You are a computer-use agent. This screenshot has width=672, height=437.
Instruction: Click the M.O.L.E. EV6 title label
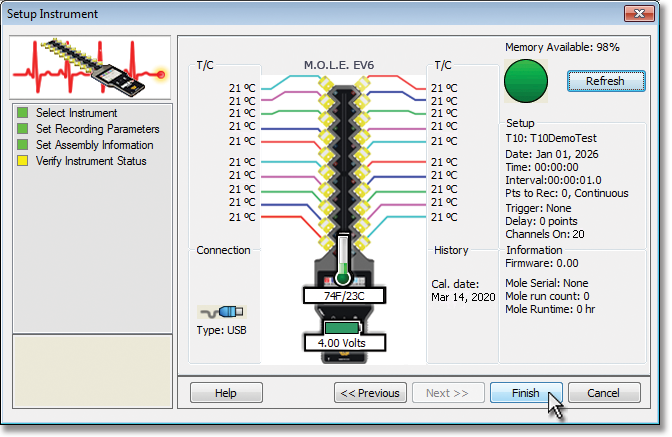click(339, 65)
